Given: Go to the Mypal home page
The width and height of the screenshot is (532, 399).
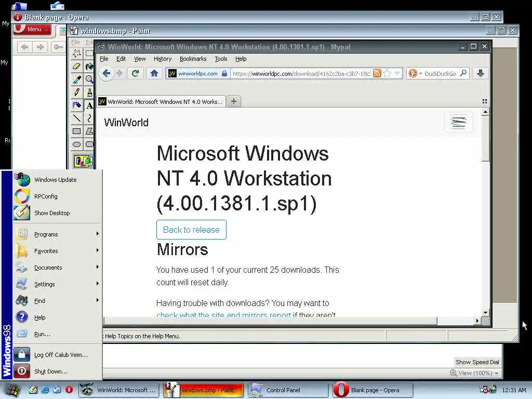Looking at the screenshot, I should click(x=154, y=73).
